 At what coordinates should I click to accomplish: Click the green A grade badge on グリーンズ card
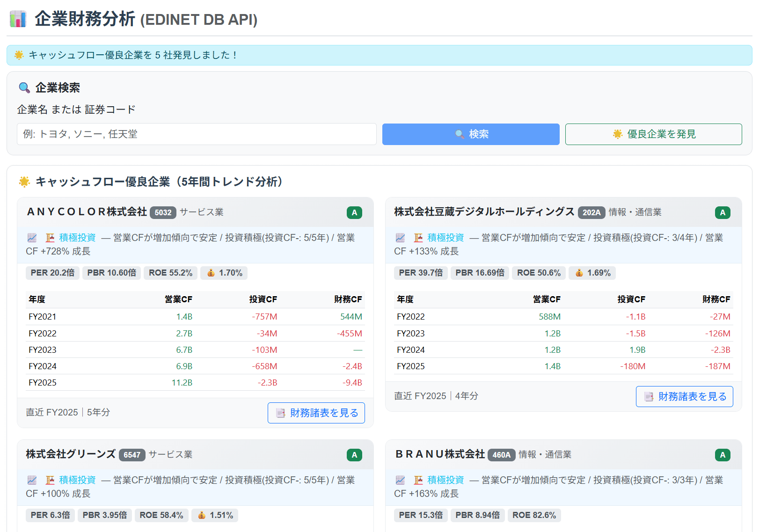pyautogui.click(x=354, y=455)
